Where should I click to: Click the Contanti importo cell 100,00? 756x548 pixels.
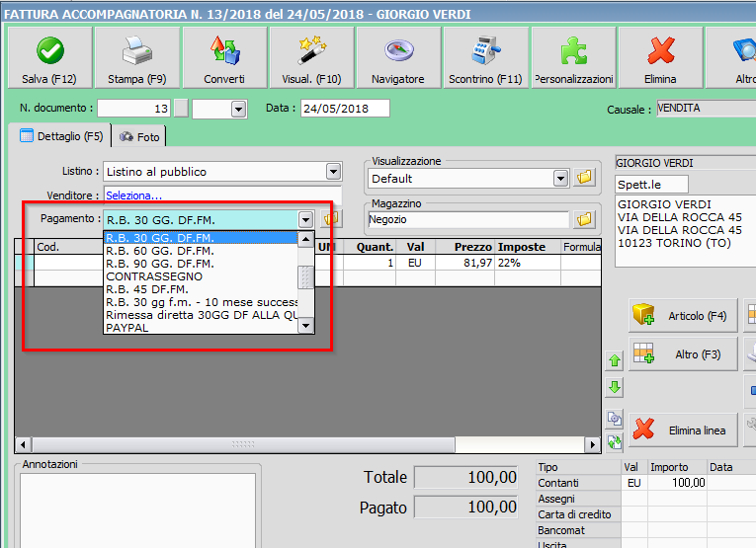tap(677, 483)
